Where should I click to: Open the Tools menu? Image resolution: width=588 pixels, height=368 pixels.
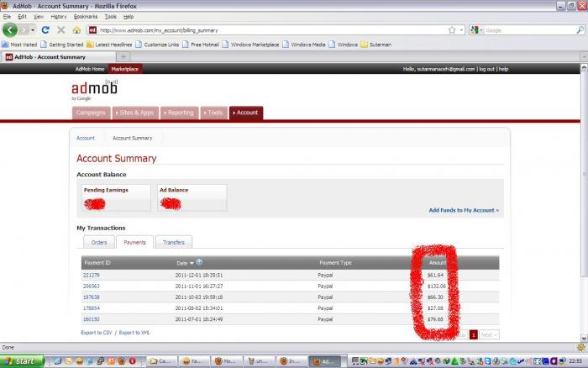point(110,17)
